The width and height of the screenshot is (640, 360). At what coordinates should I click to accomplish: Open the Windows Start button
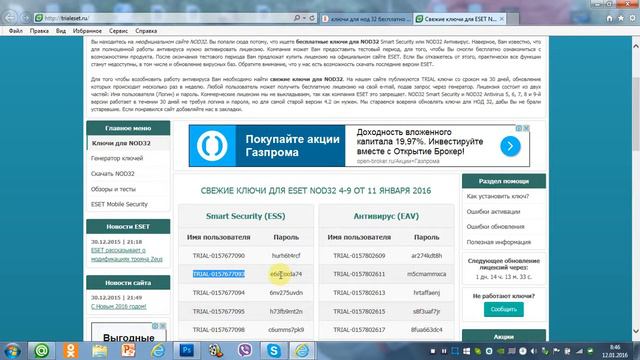13,351
